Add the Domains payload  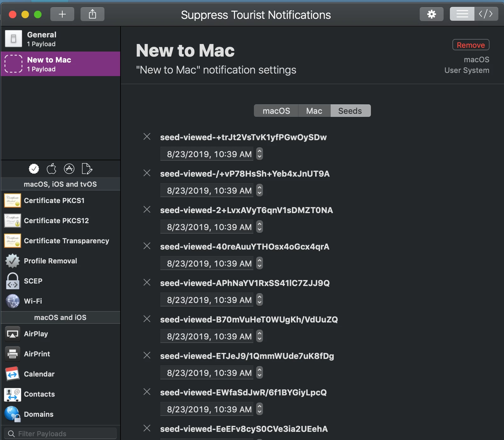tap(60, 414)
